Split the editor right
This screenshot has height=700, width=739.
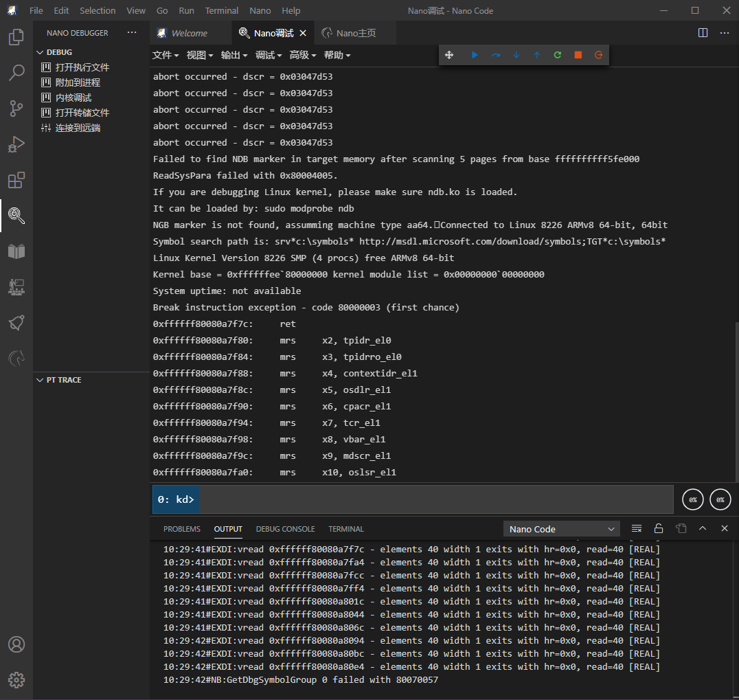tap(703, 32)
